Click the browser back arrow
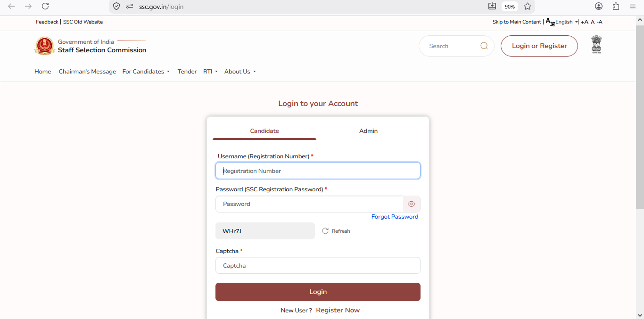This screenshot has height=319, width=644. [x=11, y=6]
